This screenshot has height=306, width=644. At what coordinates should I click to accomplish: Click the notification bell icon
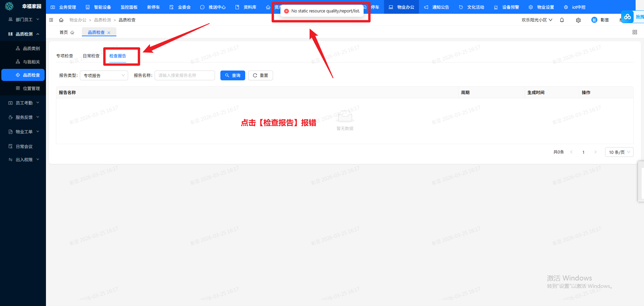click(562, 20)
